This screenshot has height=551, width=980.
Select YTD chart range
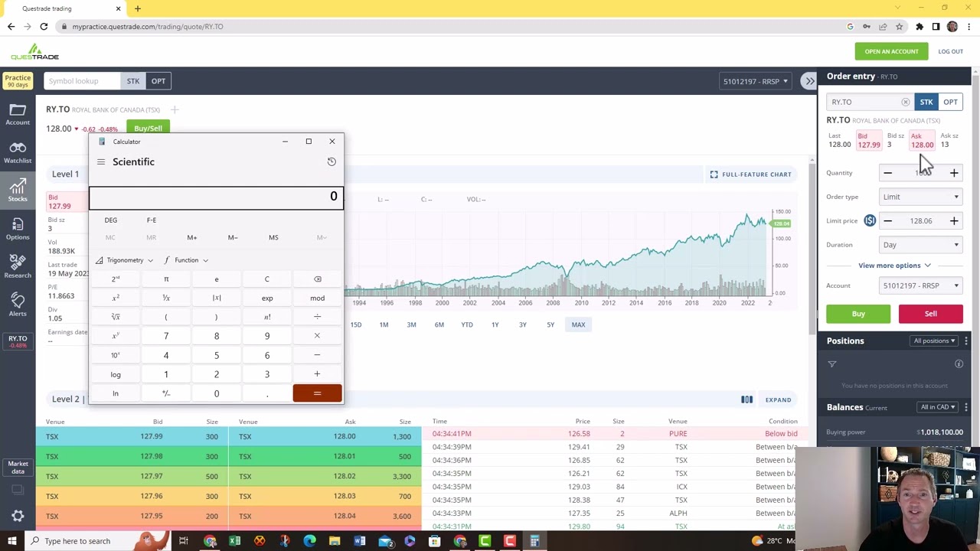[x=467, y=324]
